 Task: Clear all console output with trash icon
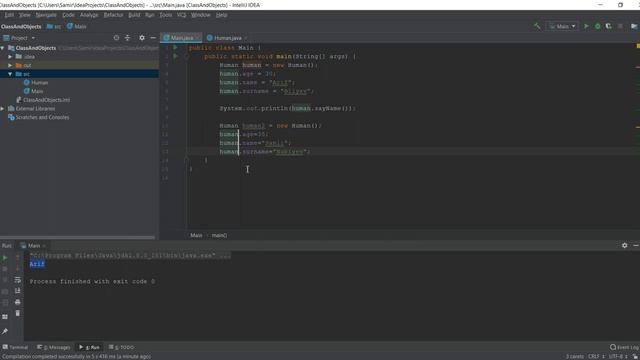click(18, 313)
